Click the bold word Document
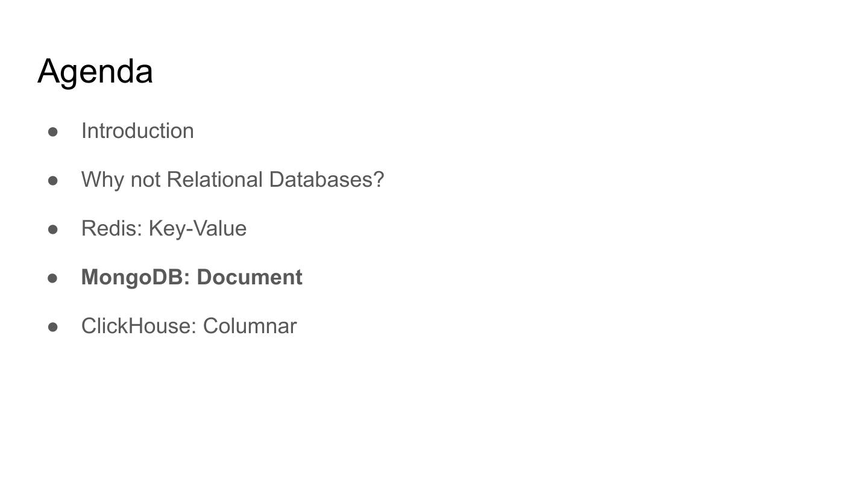Viewport: 868px width, 488px height. pyautogui.click(x=250, y=277)
